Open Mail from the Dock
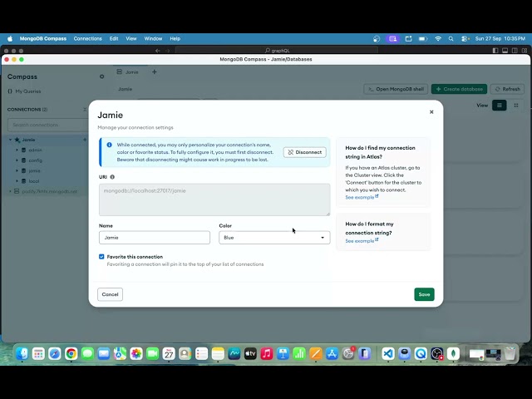This screenshot has height=399, width=532. click(103, 354)
